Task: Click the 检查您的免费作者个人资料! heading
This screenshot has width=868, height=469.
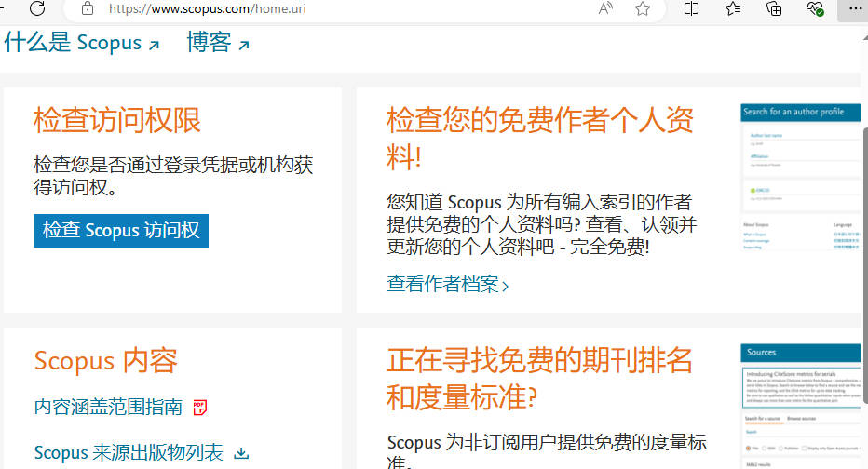Action: click(540, 139)
